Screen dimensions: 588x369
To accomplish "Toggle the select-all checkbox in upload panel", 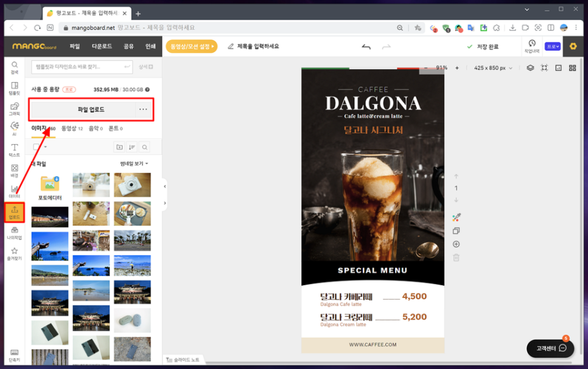I will tap(36, 147).
